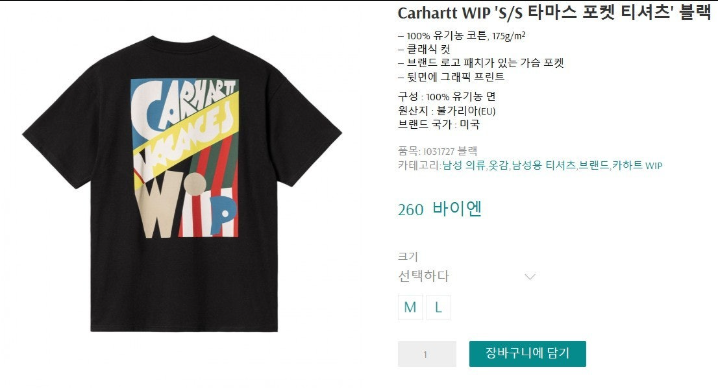The width and height of the screenshot is (718, 388).
Task: Open the 남성 의류 category link
Action: point(463,165)
